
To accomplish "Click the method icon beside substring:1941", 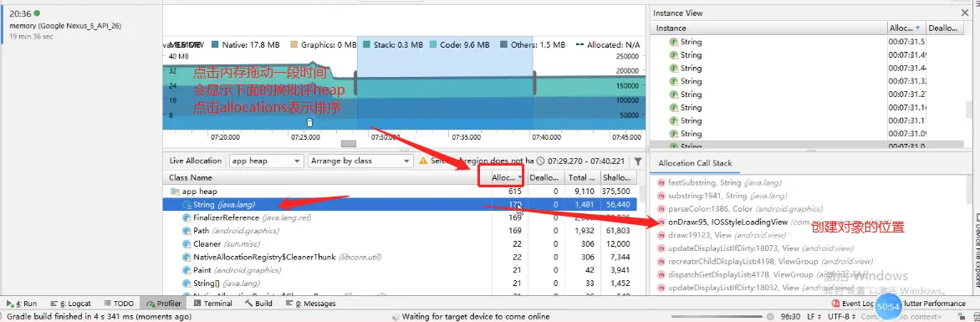I will coord(661,196).
